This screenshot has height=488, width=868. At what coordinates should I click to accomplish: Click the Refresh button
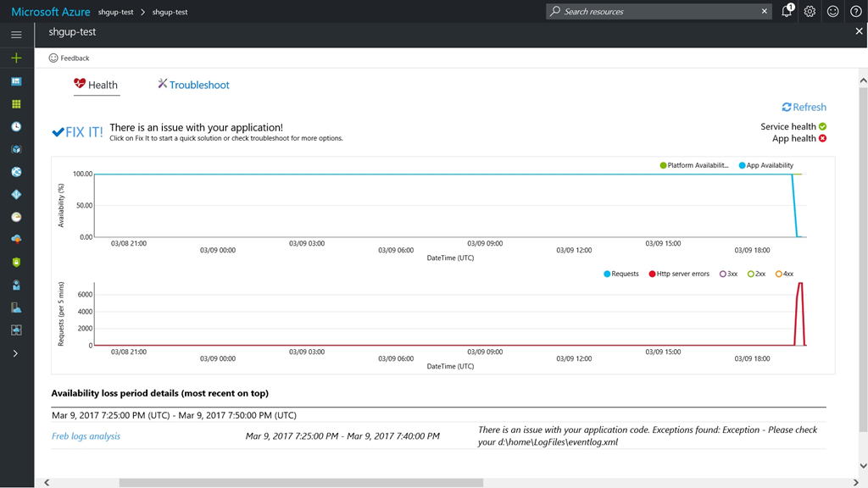point(804,108)
